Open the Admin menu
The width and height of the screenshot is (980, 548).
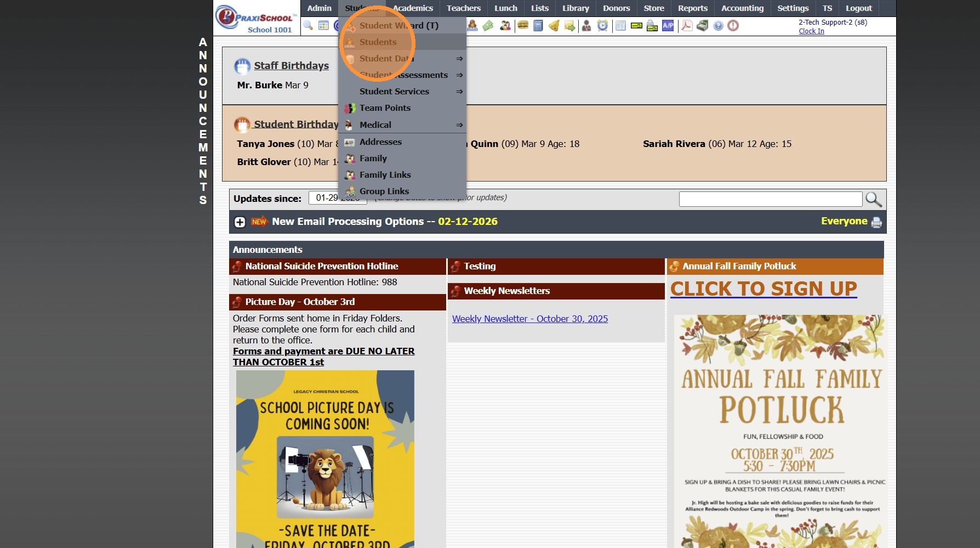pyautogui.click(x=320, y=8)
